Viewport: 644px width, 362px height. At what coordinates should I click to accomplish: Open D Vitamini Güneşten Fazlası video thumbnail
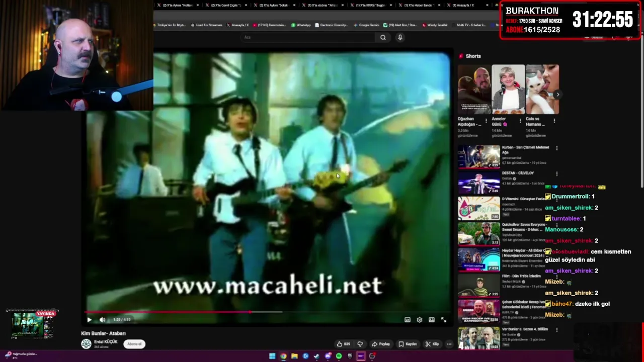(x=479, y=208)
